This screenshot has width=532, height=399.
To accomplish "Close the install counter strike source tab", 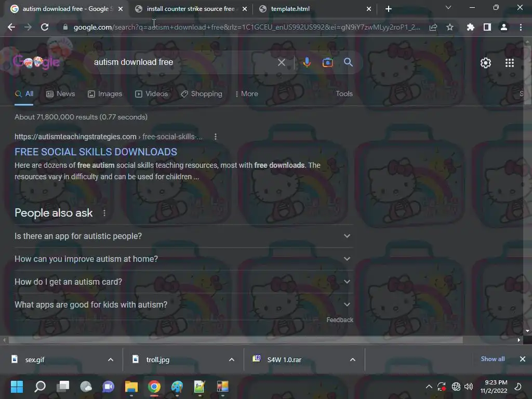I will (245, 9).
